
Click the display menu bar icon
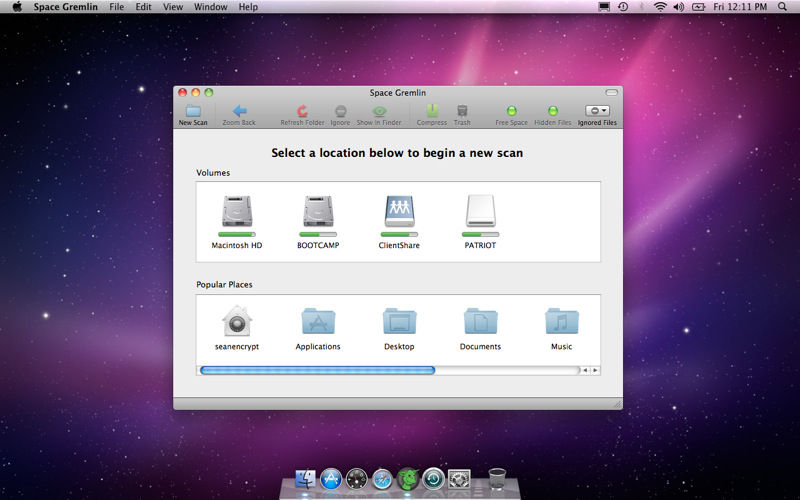604,7
